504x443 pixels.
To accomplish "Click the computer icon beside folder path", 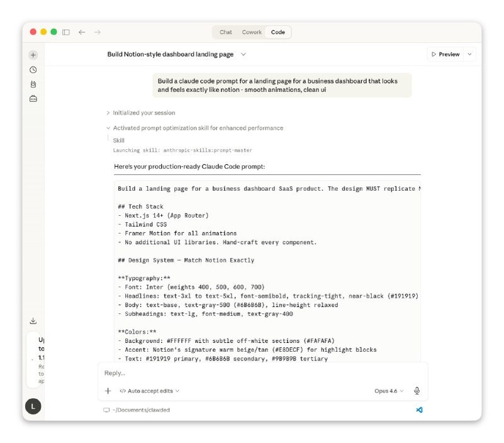I will 106,410.
